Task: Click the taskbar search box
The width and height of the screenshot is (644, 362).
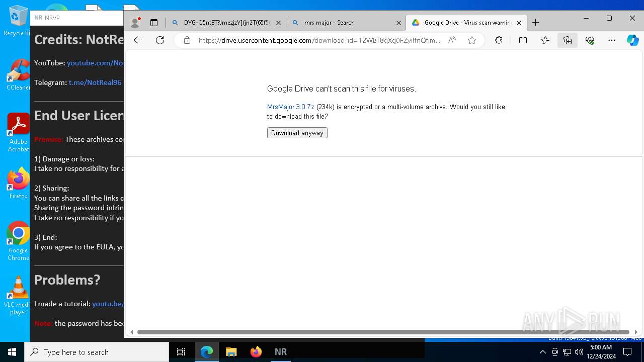Action: point(97,352)
